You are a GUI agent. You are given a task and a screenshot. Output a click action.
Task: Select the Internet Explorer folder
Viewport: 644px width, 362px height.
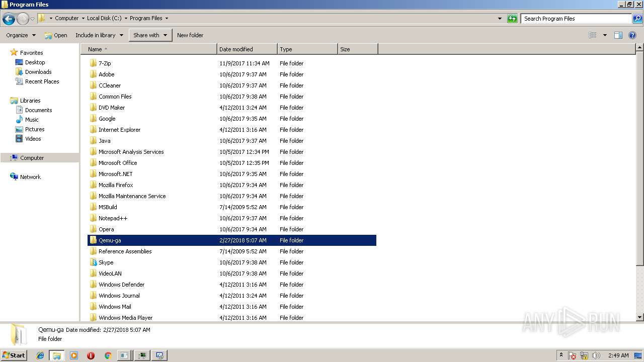(x=119, y=130)
